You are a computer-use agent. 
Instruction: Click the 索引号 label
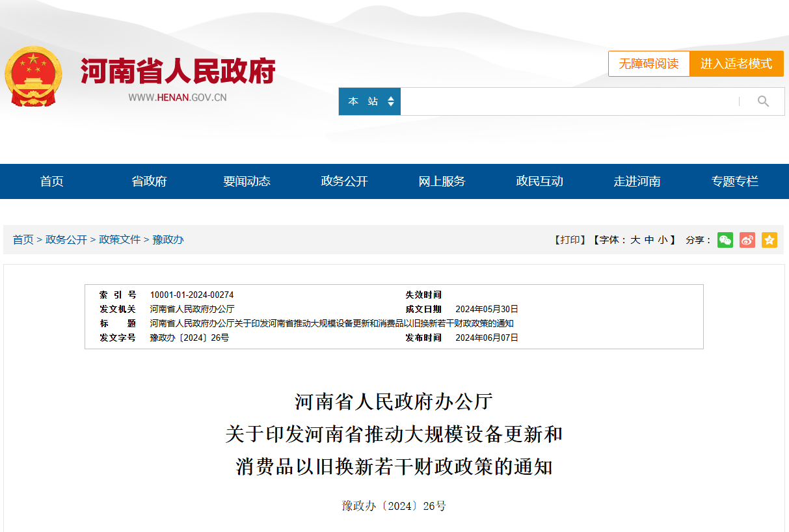point(118,295)
